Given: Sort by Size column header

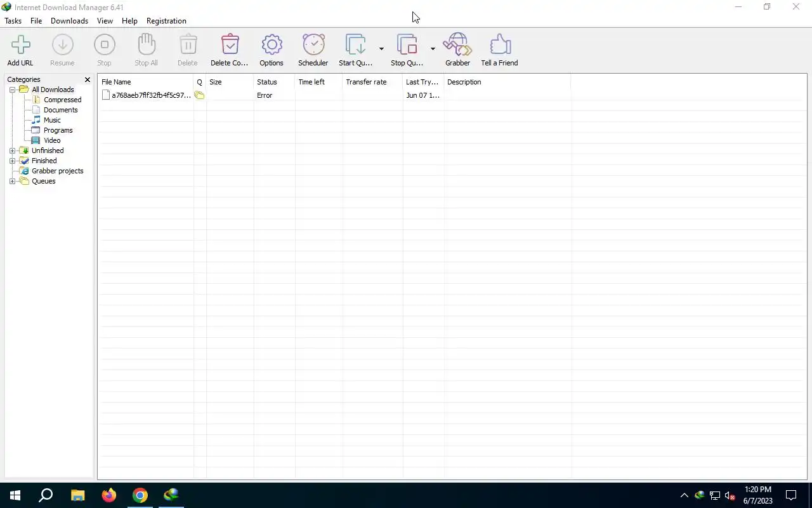Looking at the screenshot, I should [x=230, y=82].
